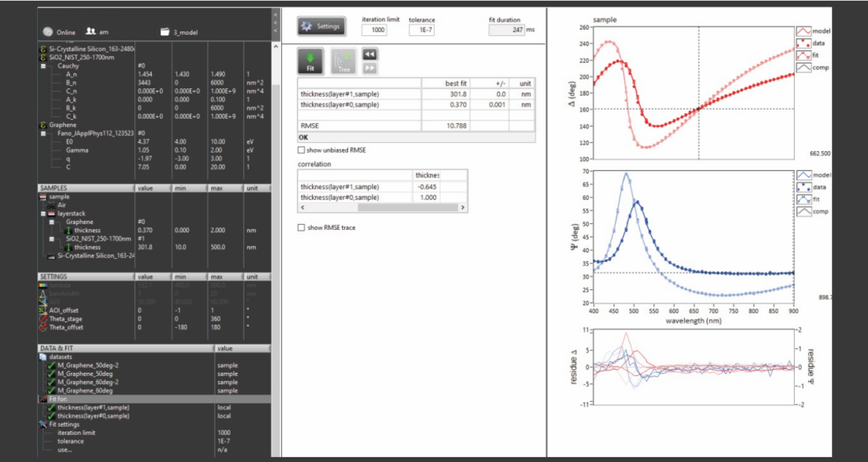The width and height of the screenshot is (868, 462).
Task: Click the Air ambient icon
Action: (x=52, y=205)
